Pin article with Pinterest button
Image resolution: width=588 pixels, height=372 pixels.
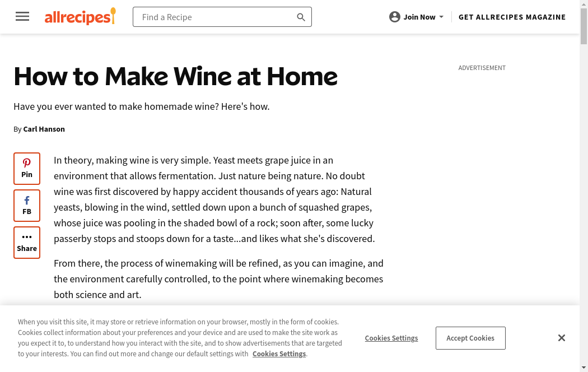tap(27, 169)
